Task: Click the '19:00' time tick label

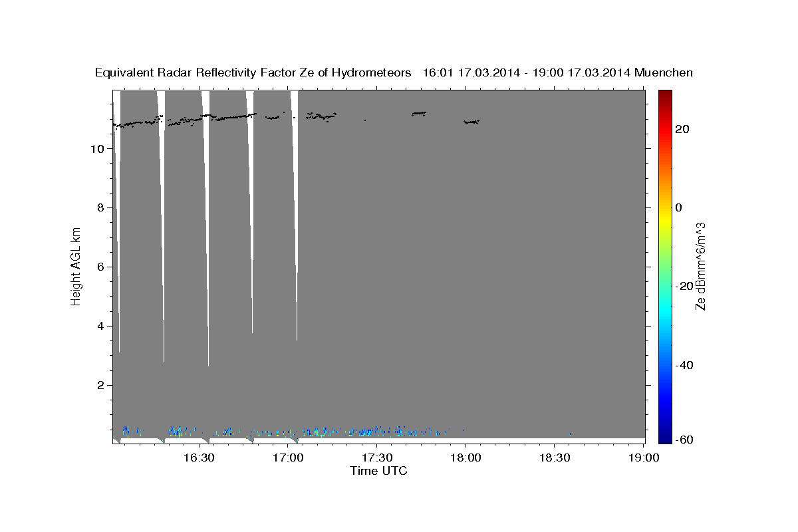Action: [644, 458]
